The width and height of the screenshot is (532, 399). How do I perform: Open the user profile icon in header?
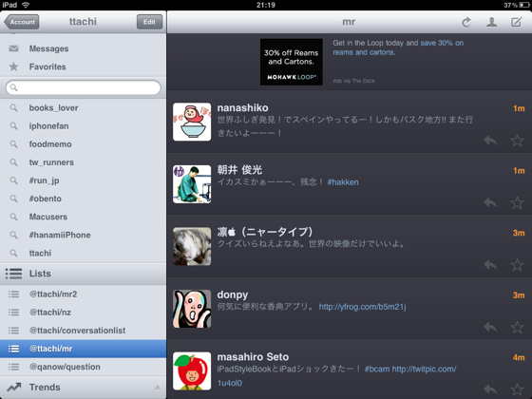click(492, 22)
